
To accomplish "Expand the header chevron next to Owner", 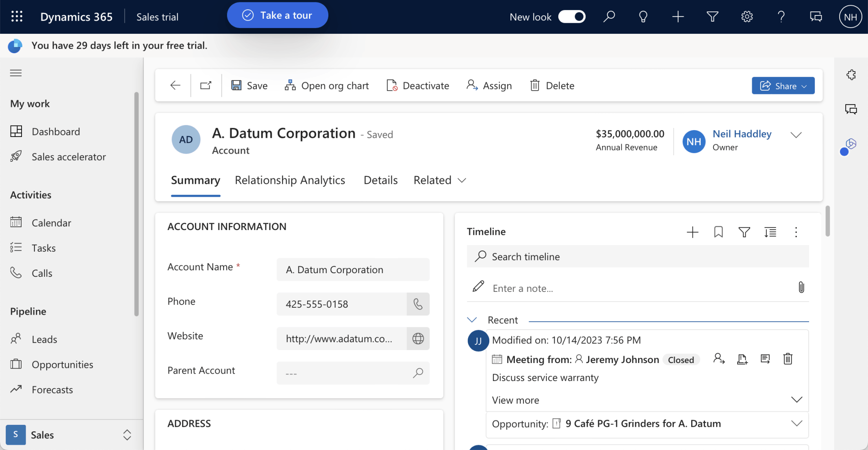I will (796, 135).
